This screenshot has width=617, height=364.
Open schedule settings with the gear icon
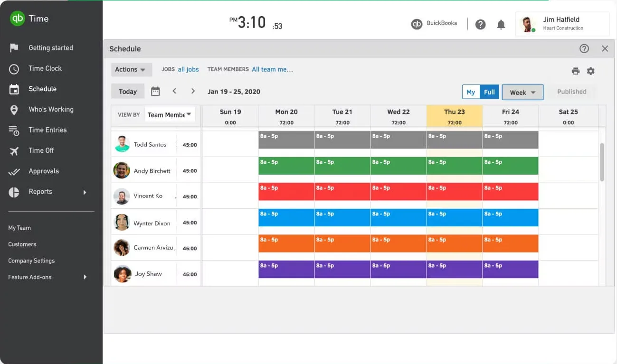(x=591, y=70)
